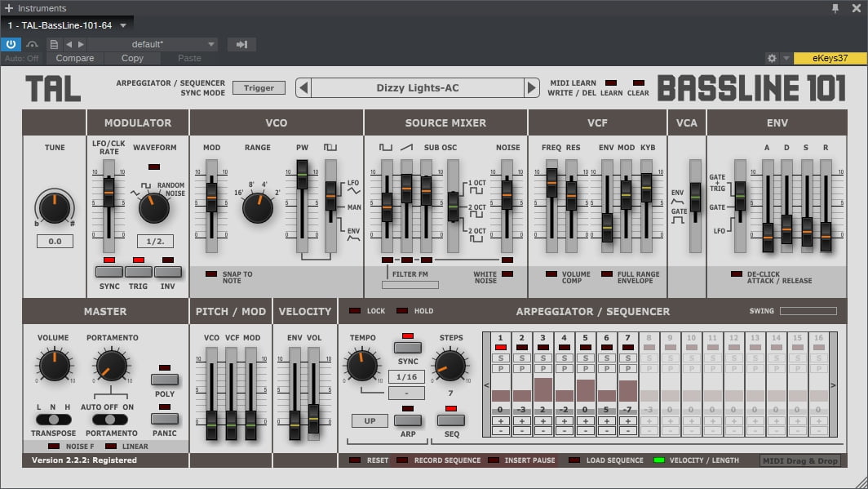
Task: Select next TAL preset with right arrow
Action: [x=531, y=88]
